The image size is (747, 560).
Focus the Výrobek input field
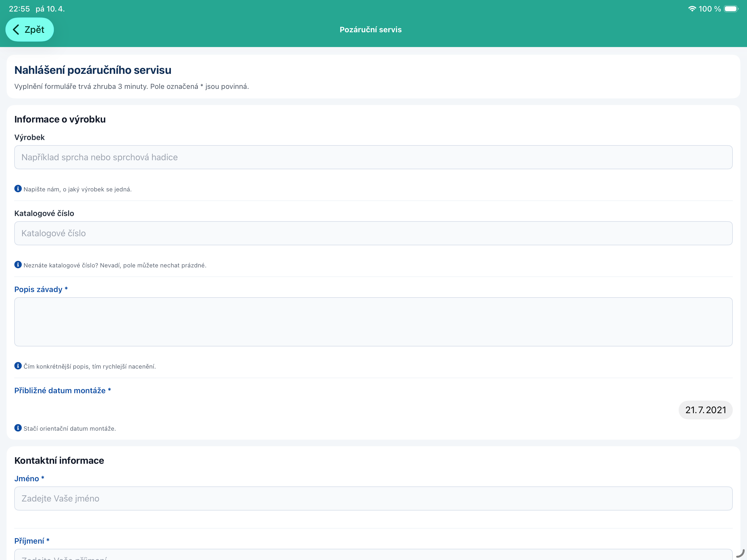point(373,157)
